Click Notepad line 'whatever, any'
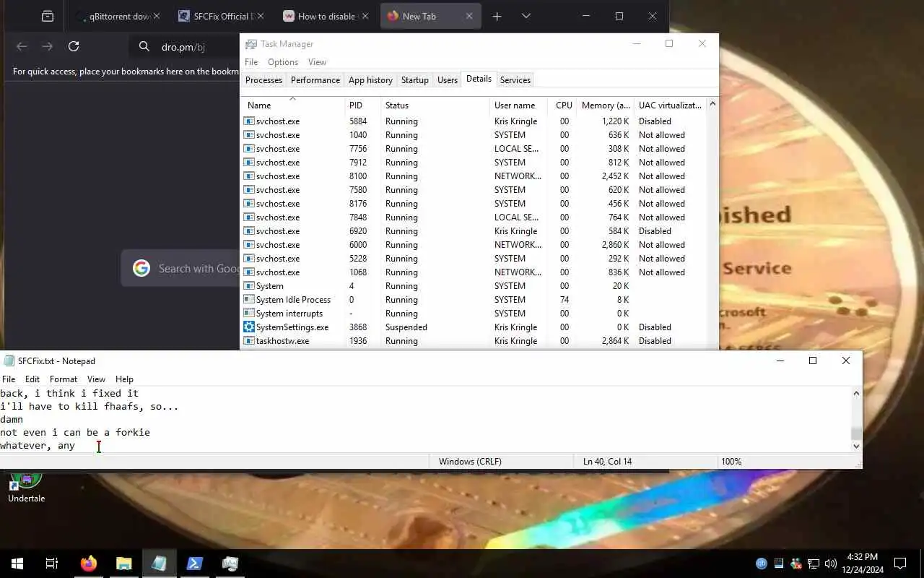Image resolution: width=924 pixels, height=578 pixels. [38, 446]
